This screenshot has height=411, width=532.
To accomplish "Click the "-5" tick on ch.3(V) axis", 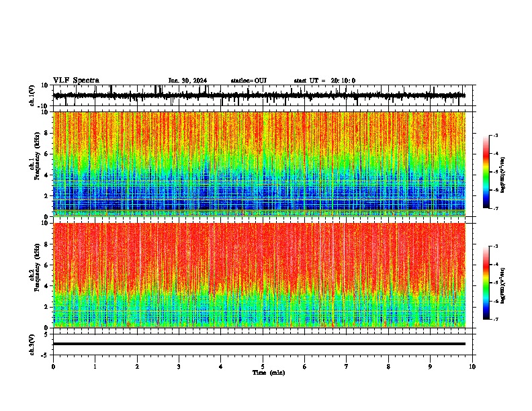I will [45, 355].
